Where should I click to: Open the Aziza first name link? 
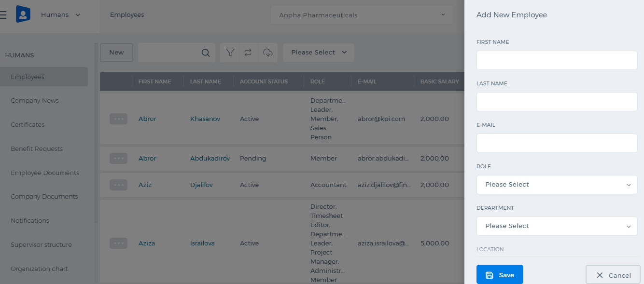147,243
